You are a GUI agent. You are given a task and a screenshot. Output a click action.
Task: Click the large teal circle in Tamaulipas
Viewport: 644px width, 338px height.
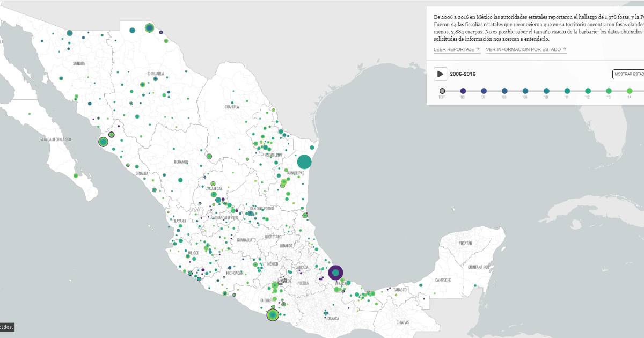[304, 161]
